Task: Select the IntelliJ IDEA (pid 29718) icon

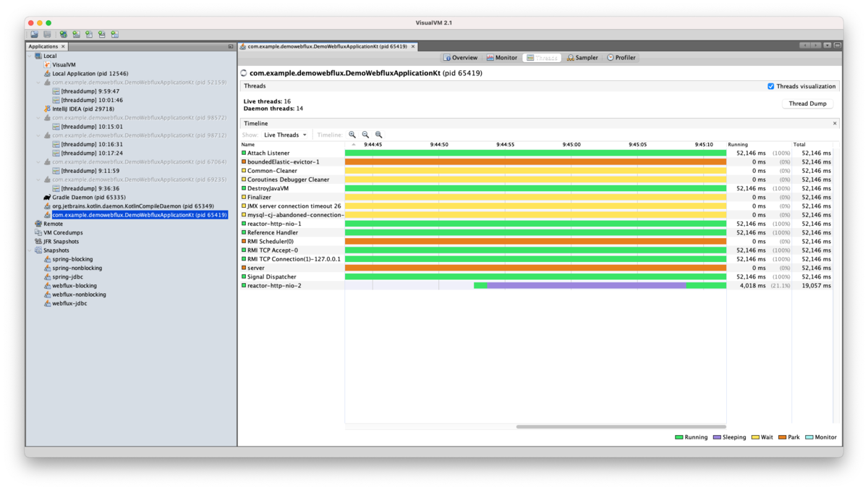Action: tap(47, 109)
